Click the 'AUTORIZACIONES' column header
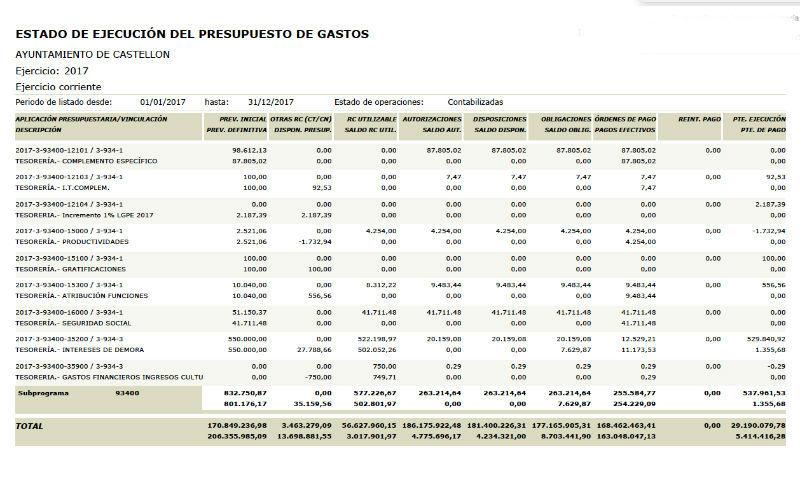Image resolution: width=800 pixels, height=483 pixels. click(431, 119)
